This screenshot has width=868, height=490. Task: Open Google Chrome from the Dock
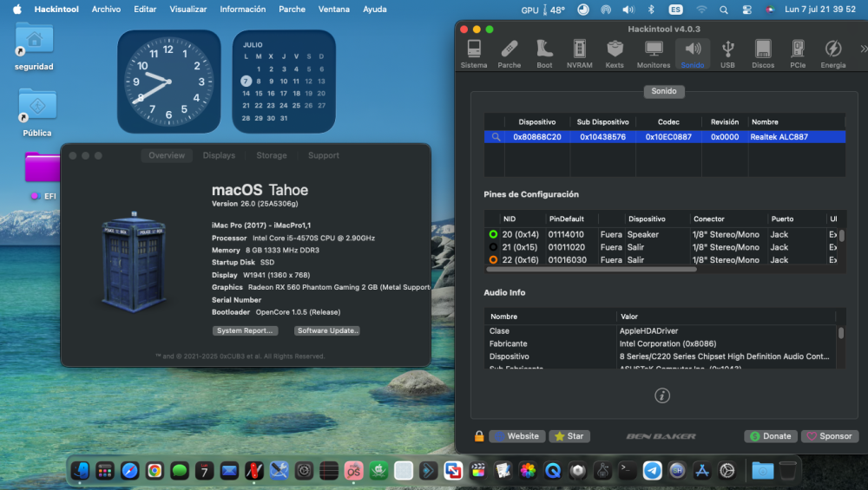(155, 471)
